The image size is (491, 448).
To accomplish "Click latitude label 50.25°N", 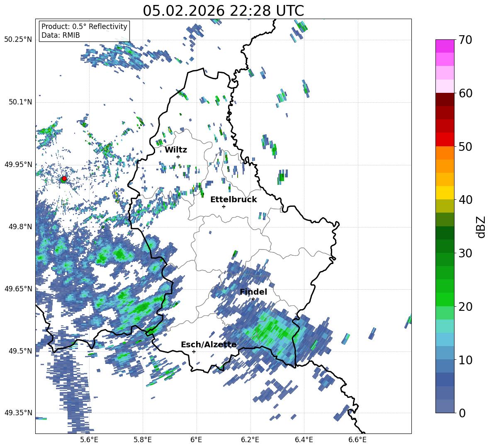I will (x=18, y=40).
